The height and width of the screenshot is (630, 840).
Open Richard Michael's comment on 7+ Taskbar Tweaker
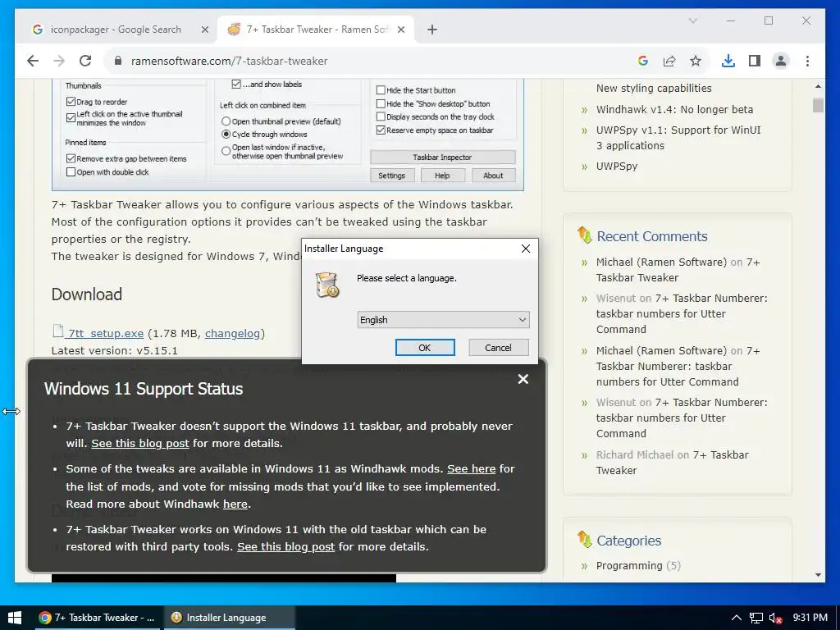tap(673, 463)
